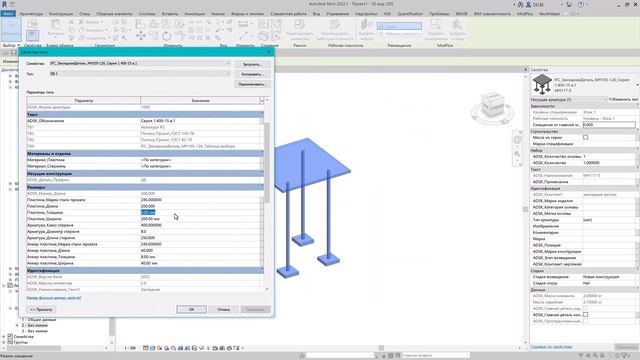Select '1 - Общие данные' in project browser

coord(38,320)
